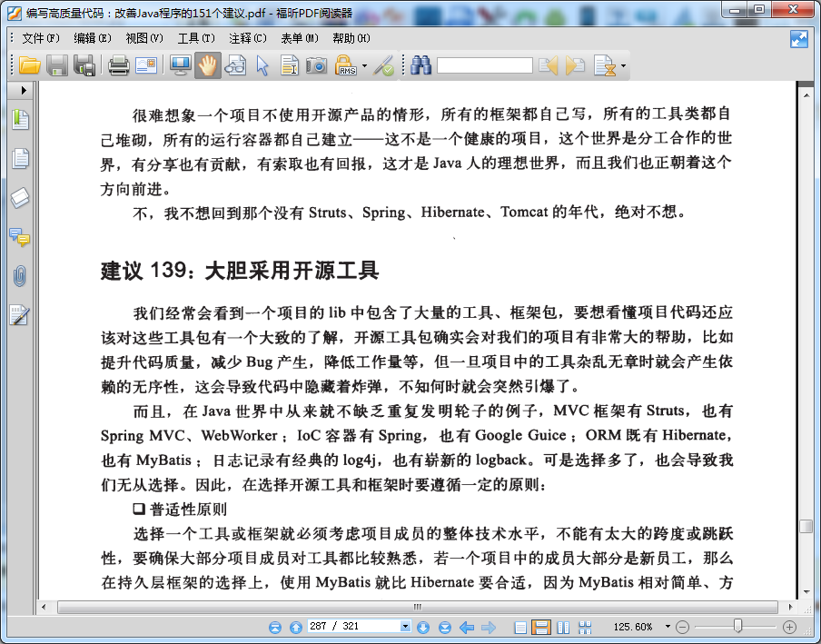Click the horizontal scrollbar thumb
821x644 pixels.
[417, 608]
